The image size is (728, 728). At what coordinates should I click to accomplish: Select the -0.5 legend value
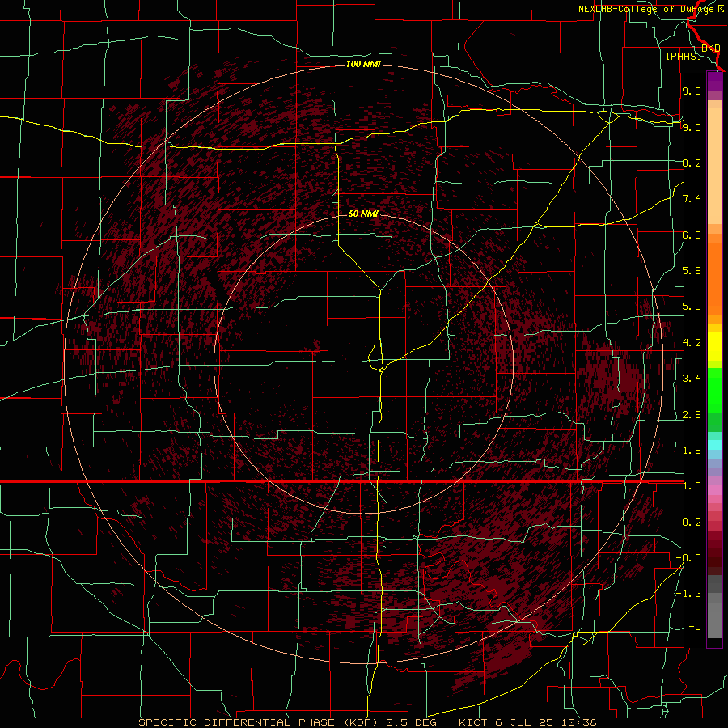click(x=688, y=558)
